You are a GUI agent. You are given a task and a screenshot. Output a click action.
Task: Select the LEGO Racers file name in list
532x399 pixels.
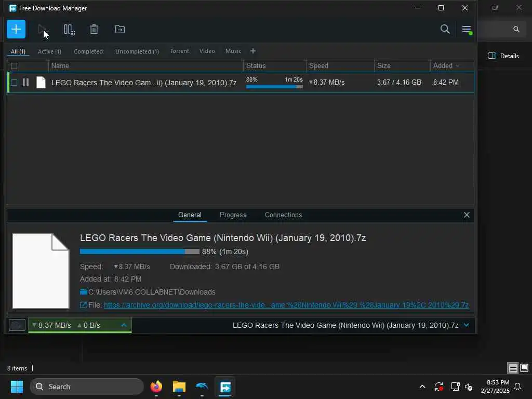[x=144, y=83]
